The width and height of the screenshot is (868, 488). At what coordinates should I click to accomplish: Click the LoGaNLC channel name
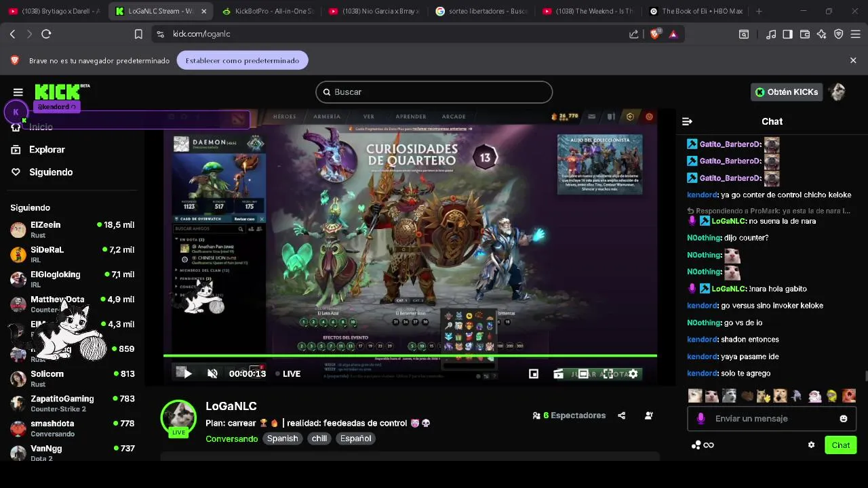231,406
